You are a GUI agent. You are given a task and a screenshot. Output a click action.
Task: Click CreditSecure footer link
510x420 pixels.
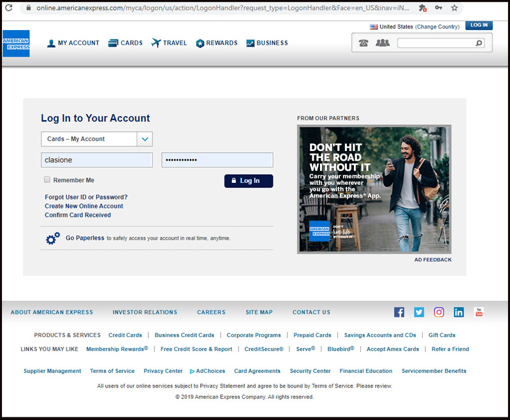coord(264,349)
